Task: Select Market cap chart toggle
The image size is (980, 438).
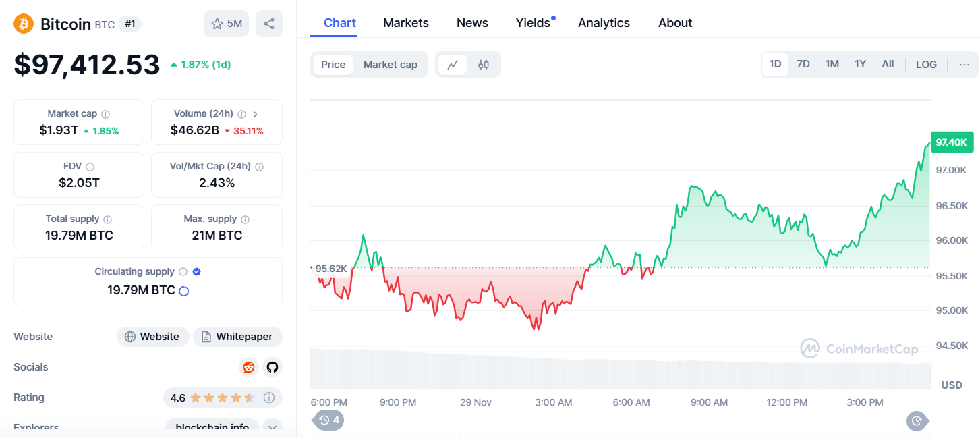Action: point(391,65)
